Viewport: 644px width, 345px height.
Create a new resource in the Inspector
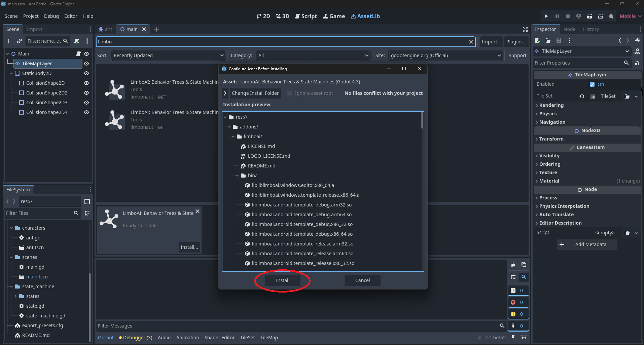click(537, 40)
